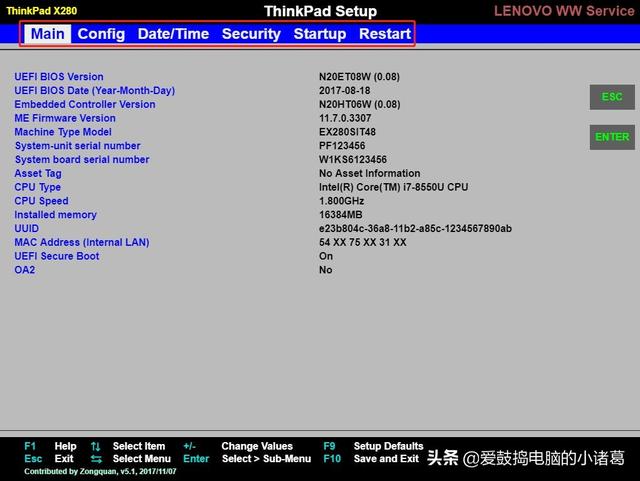Click the green ENTER button

612,137
